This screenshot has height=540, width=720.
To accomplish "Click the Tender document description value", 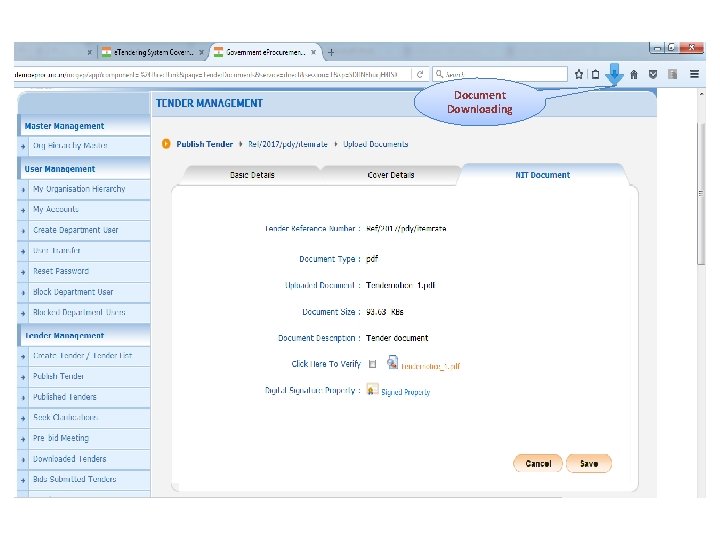I will click(x=397, y=338).
